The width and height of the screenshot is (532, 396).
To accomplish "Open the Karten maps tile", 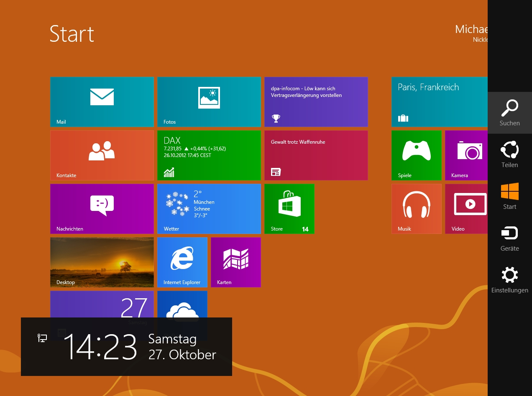I will 236,262.
